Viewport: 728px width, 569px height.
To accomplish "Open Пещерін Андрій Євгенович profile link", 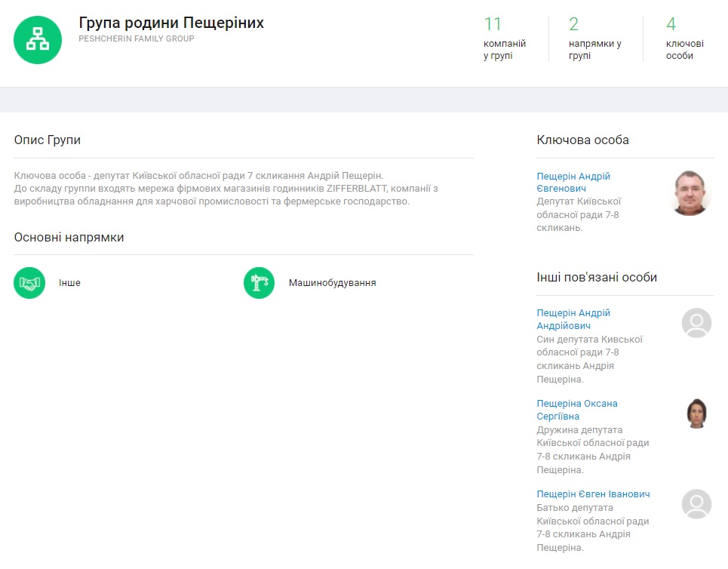I will pyautogui.click(x=573, y=183).
